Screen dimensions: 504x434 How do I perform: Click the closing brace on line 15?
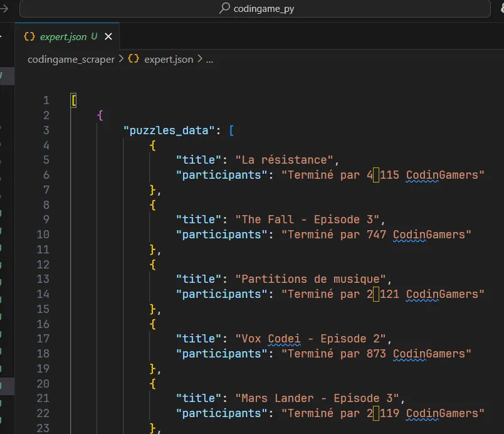[153, 309]
